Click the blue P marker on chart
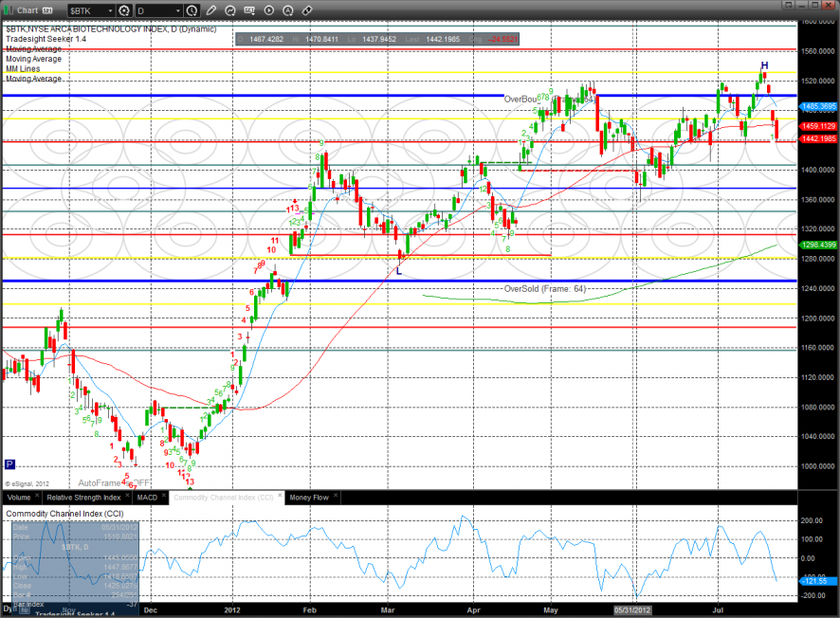This screenshot has height=618, width=840. 10,464
